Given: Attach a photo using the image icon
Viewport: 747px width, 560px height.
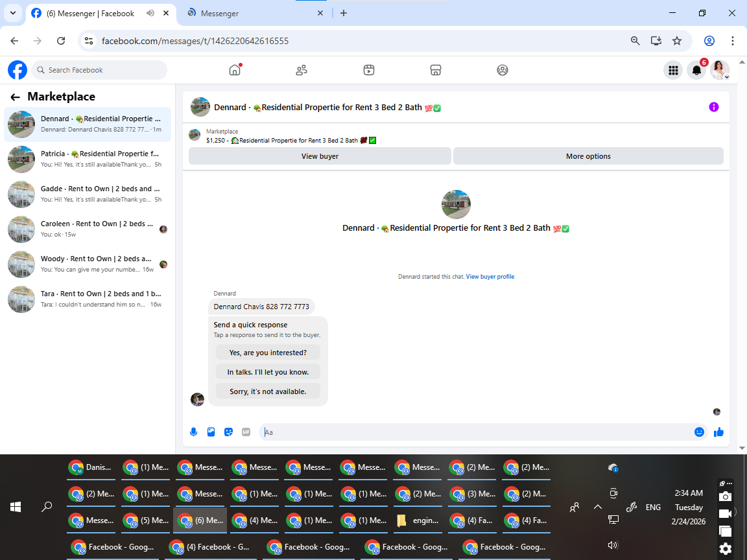Looking at the screenshot, I should pos(211,432).
